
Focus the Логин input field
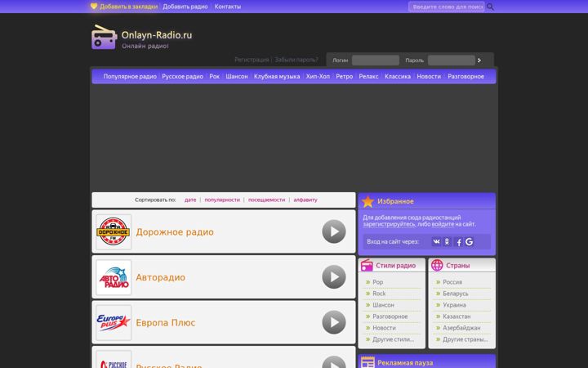point(376,60)
